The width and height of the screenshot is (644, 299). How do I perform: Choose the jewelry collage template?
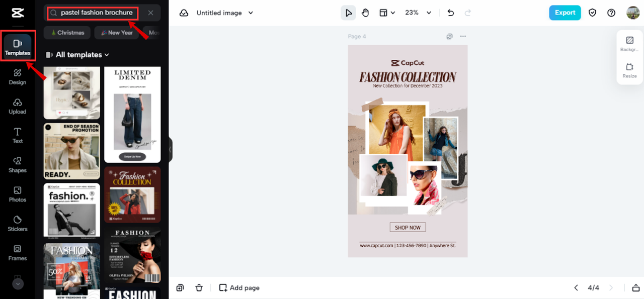click(x=72, y=93)
